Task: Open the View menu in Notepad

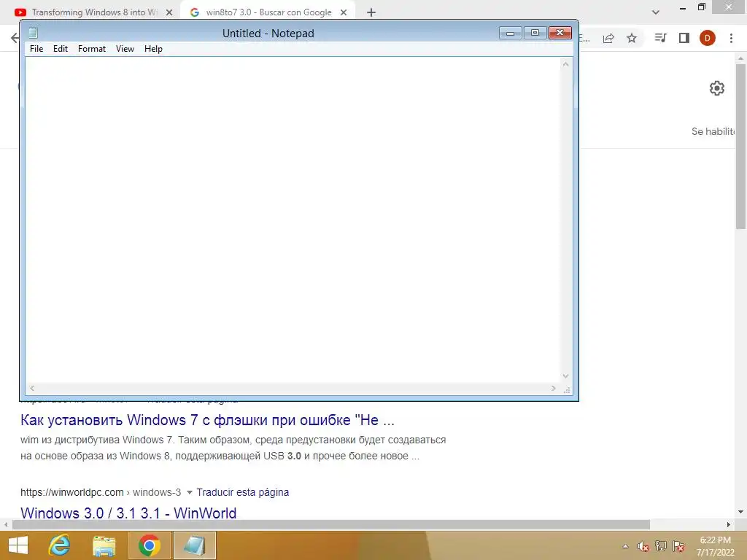Action: click(x=125, y=49)
